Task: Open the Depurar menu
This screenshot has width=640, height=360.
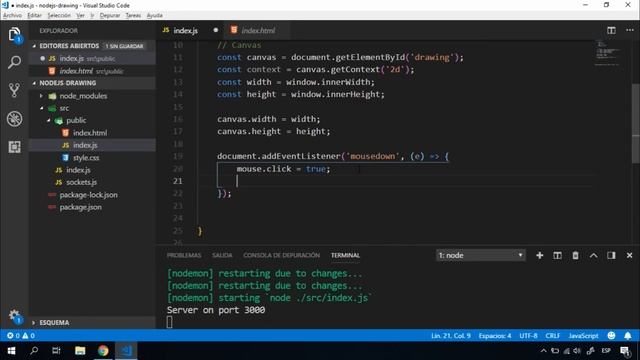Action: (x=110, y=15)
